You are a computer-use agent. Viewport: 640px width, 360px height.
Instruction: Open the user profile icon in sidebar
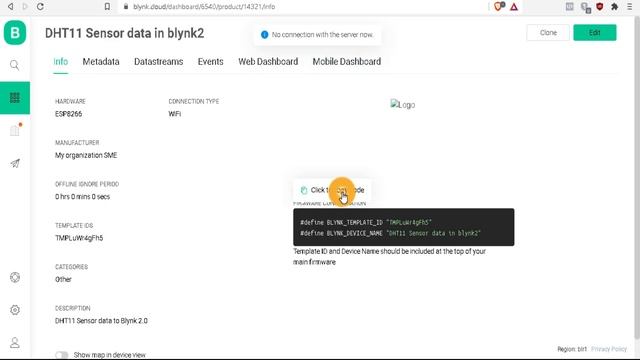(x=15, y=342)
